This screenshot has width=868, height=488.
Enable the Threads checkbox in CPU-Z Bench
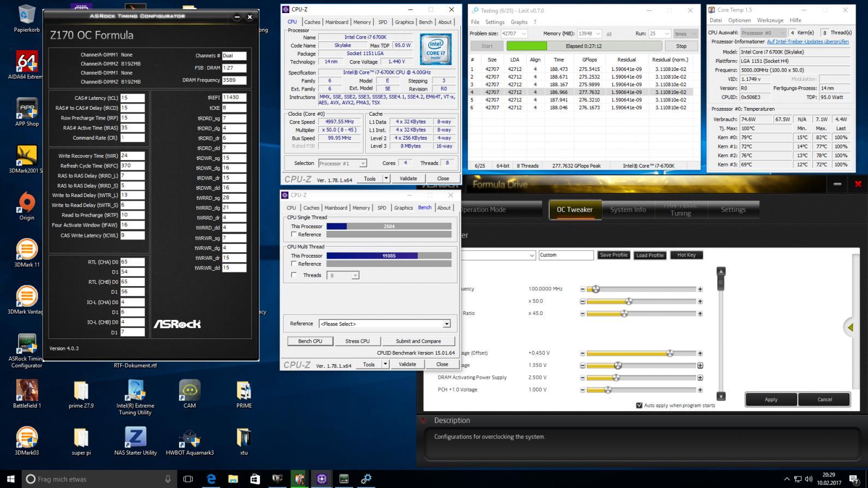coord(294,275)
